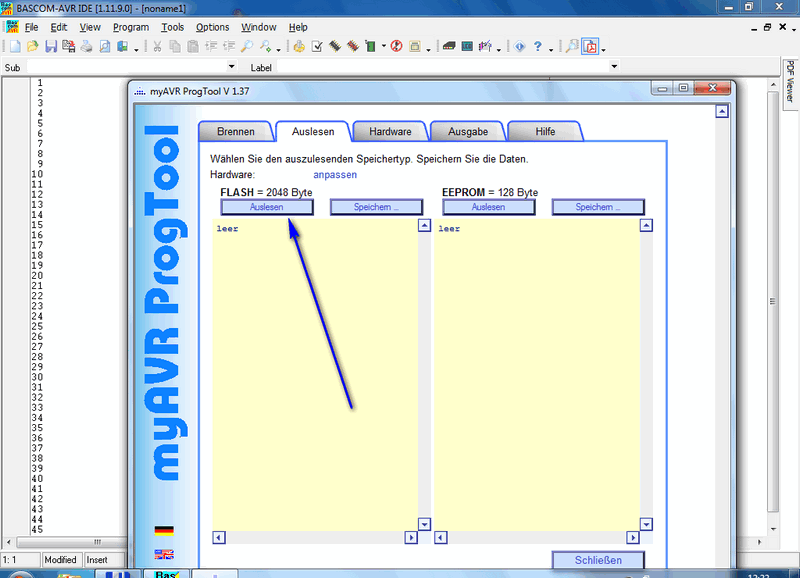Compile the program with the compile icon
The image size is (800, 578).
tap(299, 46)
